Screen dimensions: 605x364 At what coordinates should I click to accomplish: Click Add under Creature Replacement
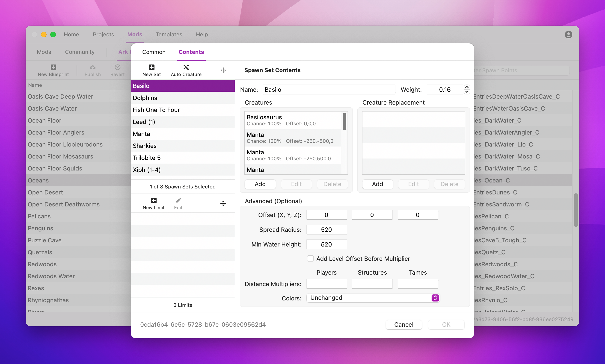377,184
